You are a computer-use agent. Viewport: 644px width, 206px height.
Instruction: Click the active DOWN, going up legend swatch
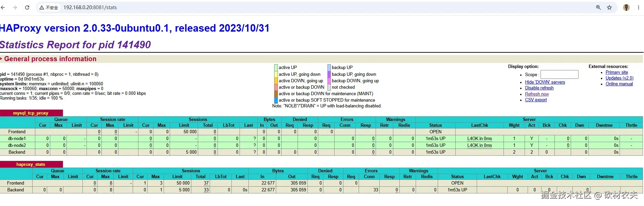pyautogui.click(x=276, y=81)
